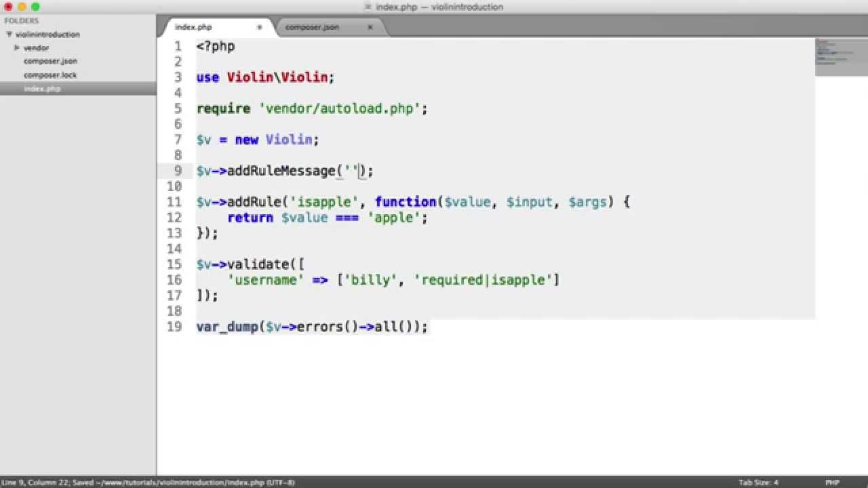868x488 pixels.
Task: Click line number 1 in the gutter
Action: (178, 46)
